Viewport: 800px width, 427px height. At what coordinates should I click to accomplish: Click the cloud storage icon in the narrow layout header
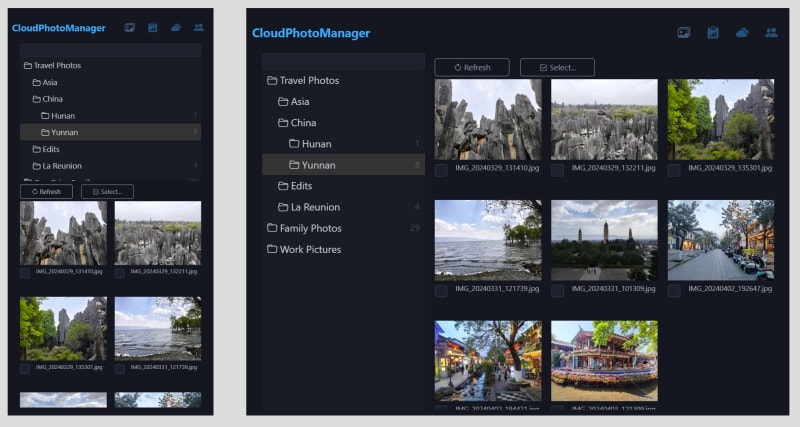pyautogui.click(x=176, y=28)
